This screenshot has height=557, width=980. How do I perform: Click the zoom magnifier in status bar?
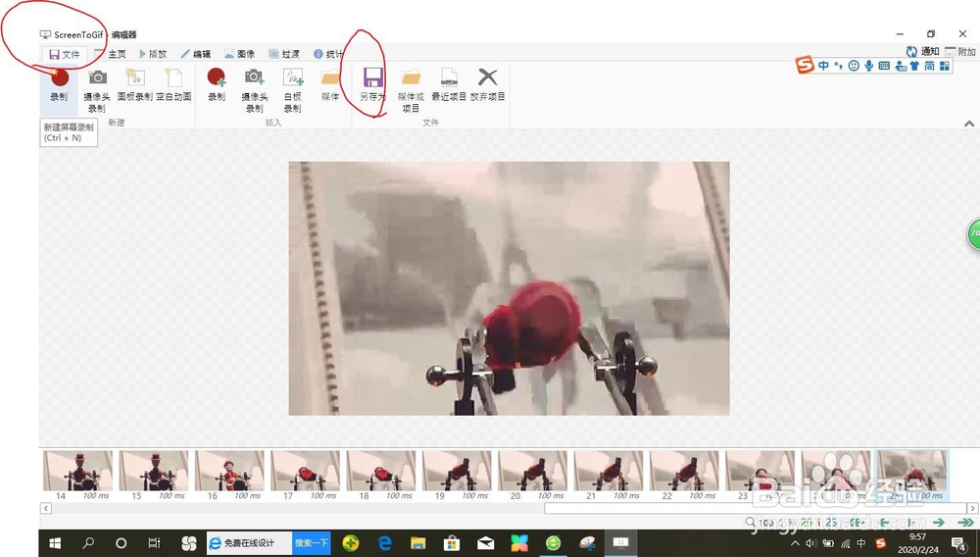751,522
